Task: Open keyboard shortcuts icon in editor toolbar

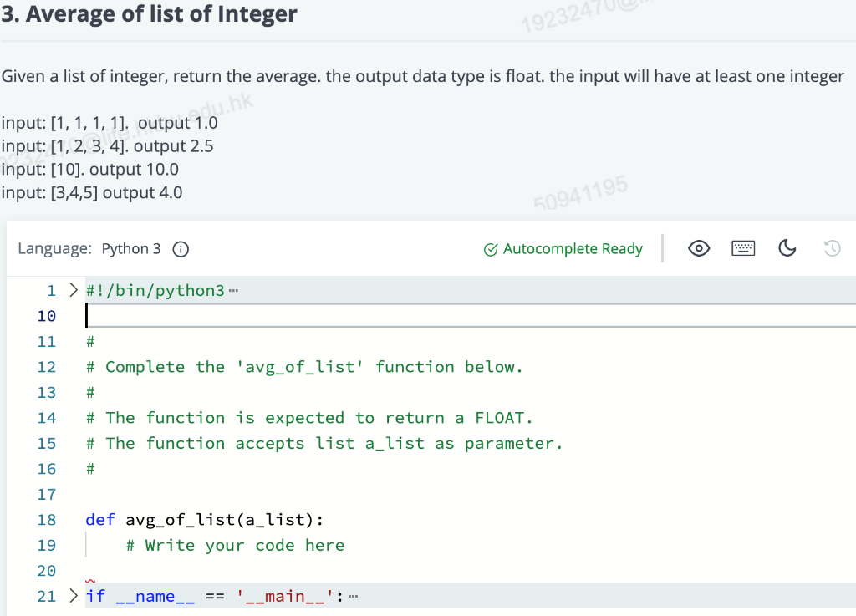Action: 743,247
